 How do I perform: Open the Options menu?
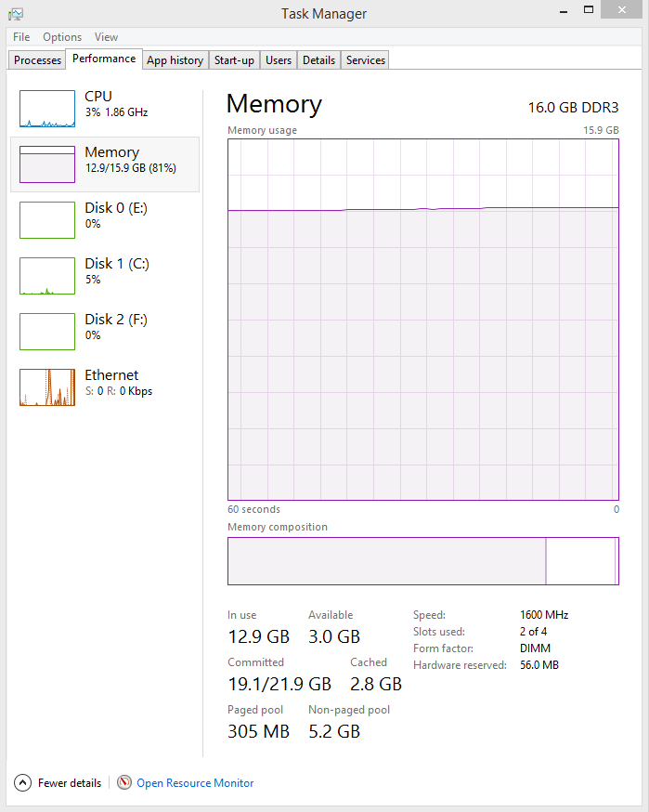click(62, 37)
